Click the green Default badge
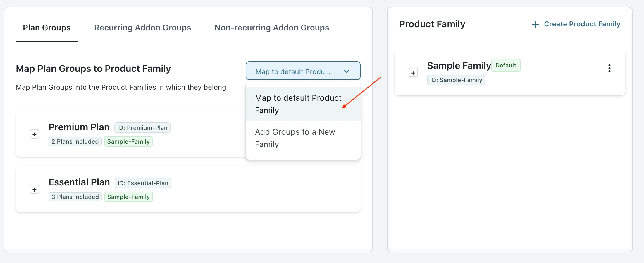Image resolution: width=644 pixels, height=263 pixels. [x=506, y=65]
